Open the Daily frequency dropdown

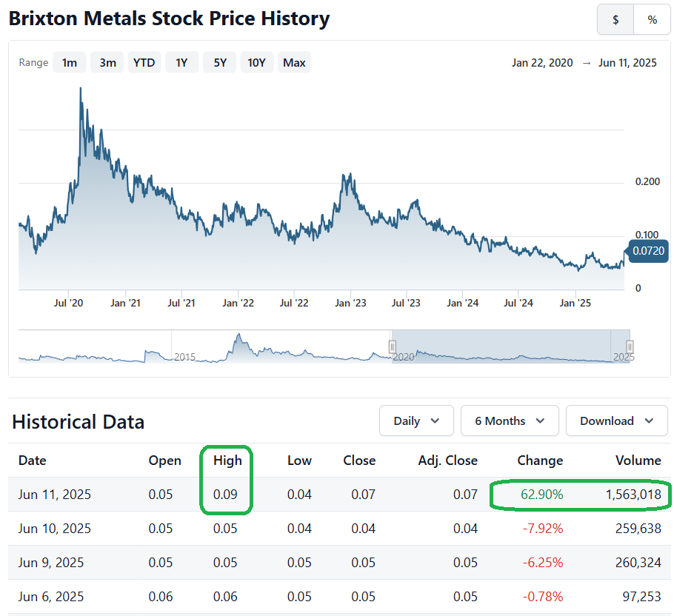pos(416,421)
